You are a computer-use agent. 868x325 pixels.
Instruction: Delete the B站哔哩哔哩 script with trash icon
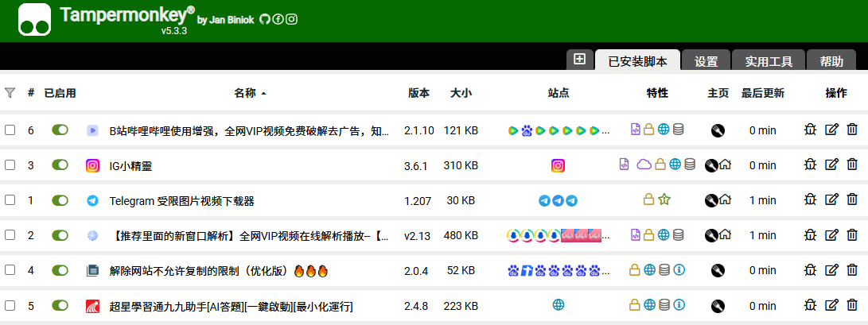pyautogui.click(x=852, y=130)
